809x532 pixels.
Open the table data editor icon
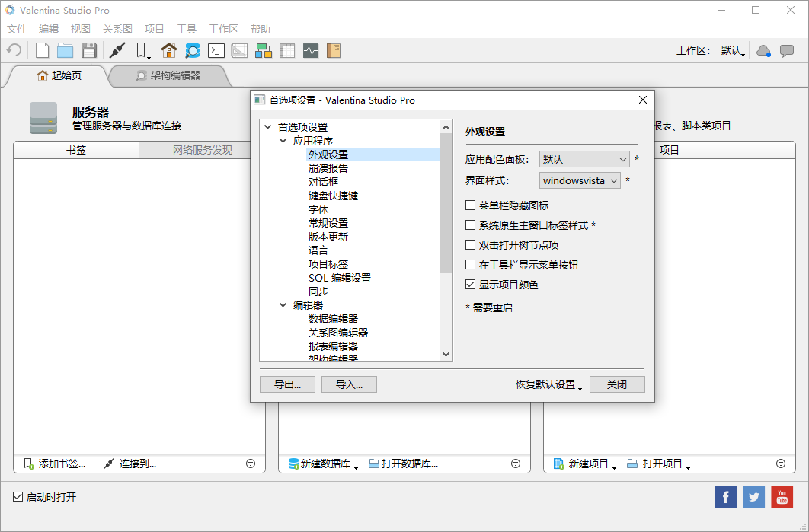point(287,50)
